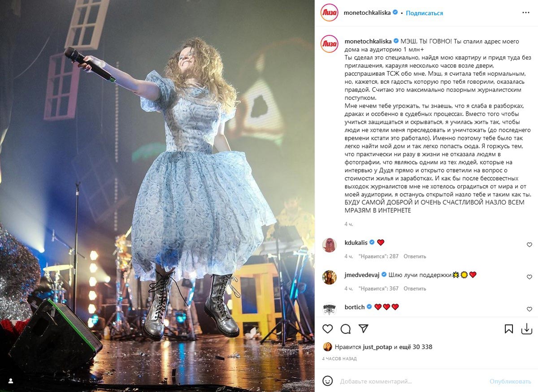
Task: Download the post with the arrow icon
Action: (x=527, y=329)
